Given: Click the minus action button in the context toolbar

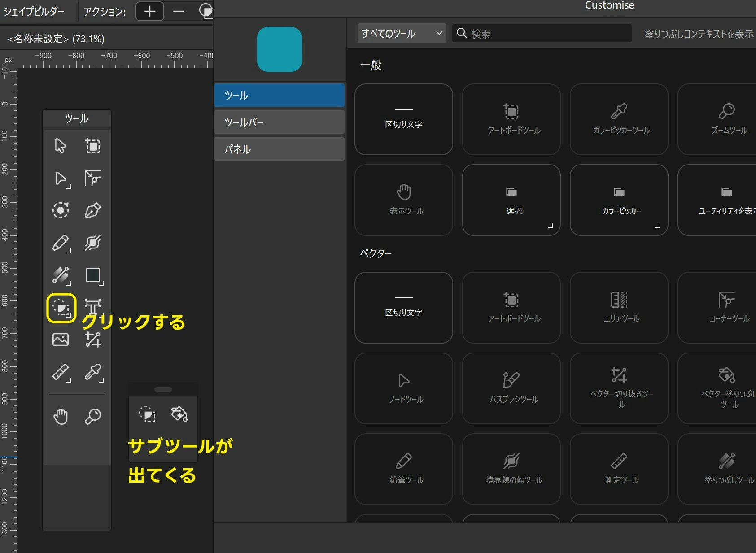Looking at the screenshot, I should pos(179,11).
